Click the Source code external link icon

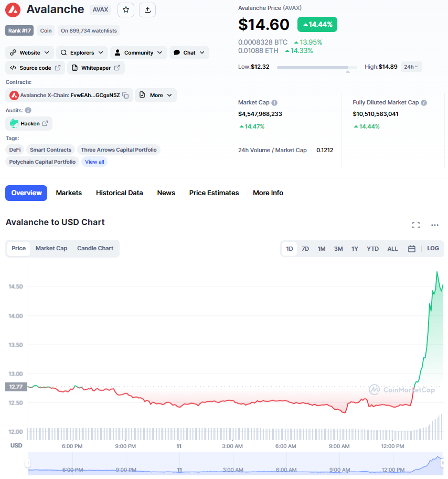pyautogui.click(x=58, y=68)
